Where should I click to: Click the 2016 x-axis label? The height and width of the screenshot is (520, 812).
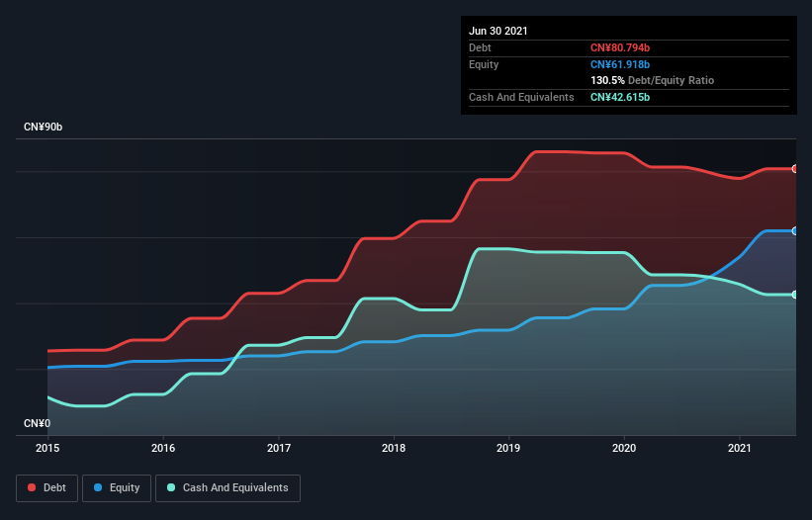pos(163,448)
